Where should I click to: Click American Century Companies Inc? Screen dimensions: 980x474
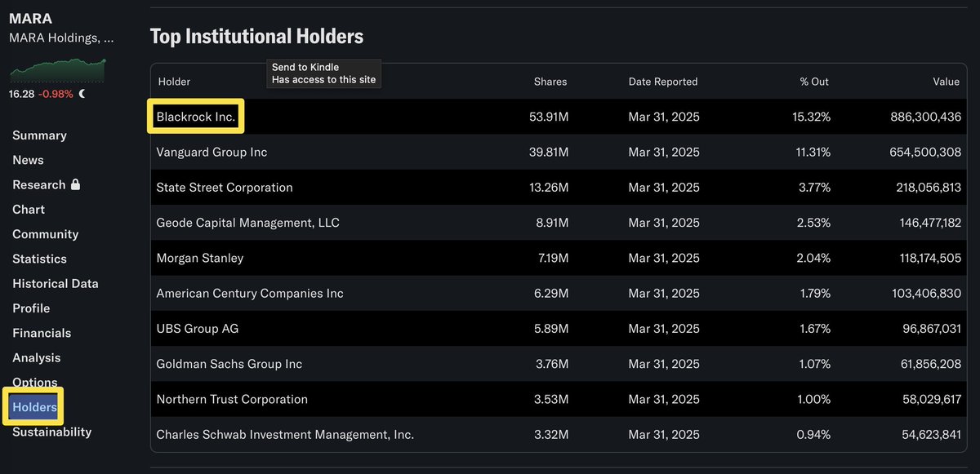coord(250,293)
